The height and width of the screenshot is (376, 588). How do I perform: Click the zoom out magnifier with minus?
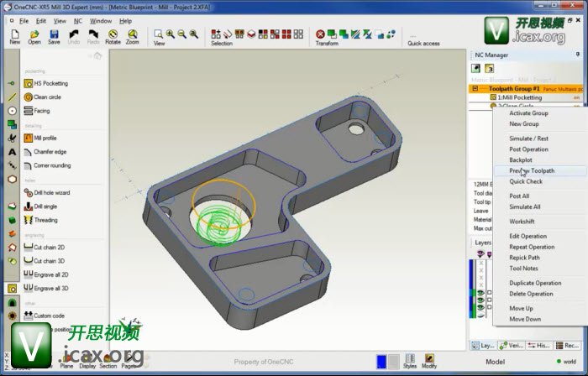point(182,34)
